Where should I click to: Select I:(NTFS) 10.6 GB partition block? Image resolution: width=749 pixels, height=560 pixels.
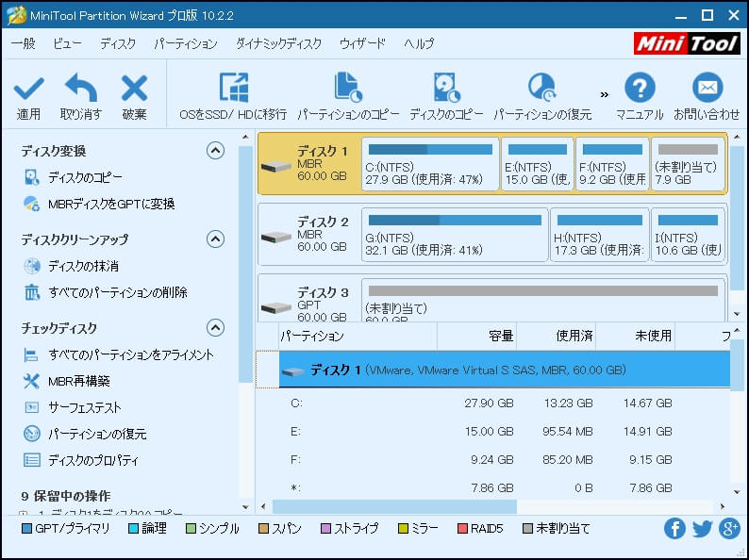pyautogui.click(x=688, y=235)
